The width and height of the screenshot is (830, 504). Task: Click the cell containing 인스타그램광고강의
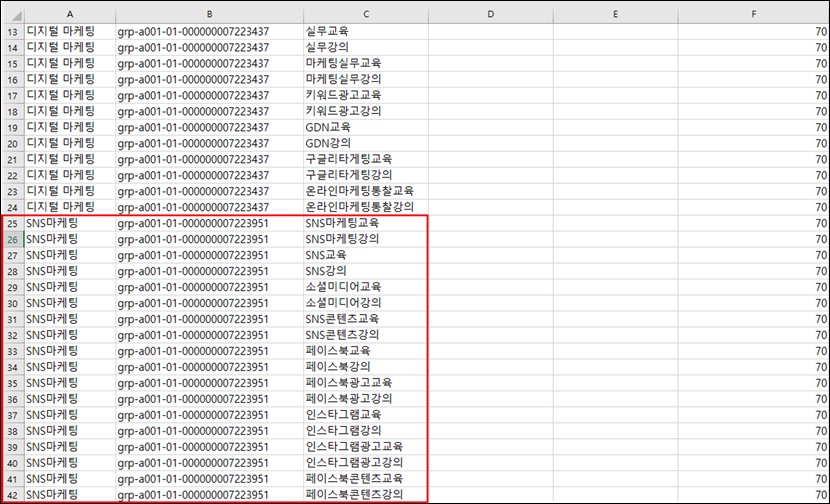pyautogui.click(x=366, y=463)
